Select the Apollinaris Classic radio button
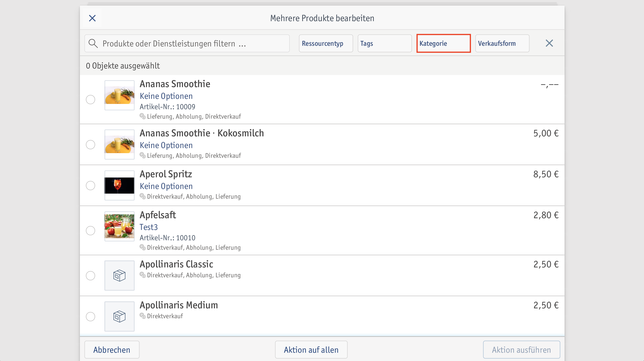The height and width of the screenshot is (361, 644). [90, 276]
